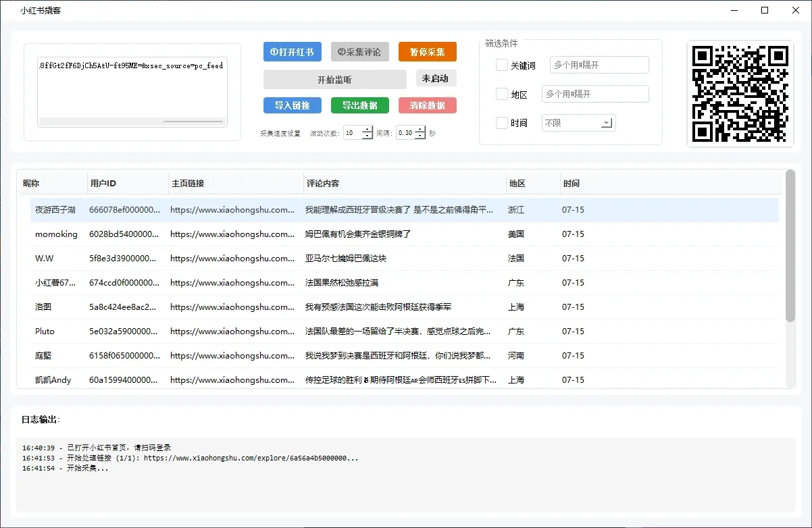Select the row for Pluto
Screen dimensions: 812x528
[404, 332]
